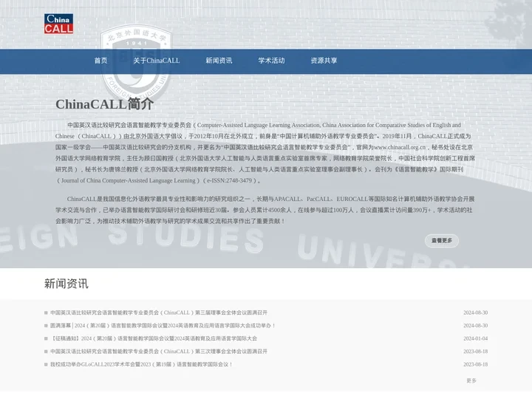532x399 pixels.
Task: Click the e-ISSN:2748-3479 text
Action: (x=229, y=180)
